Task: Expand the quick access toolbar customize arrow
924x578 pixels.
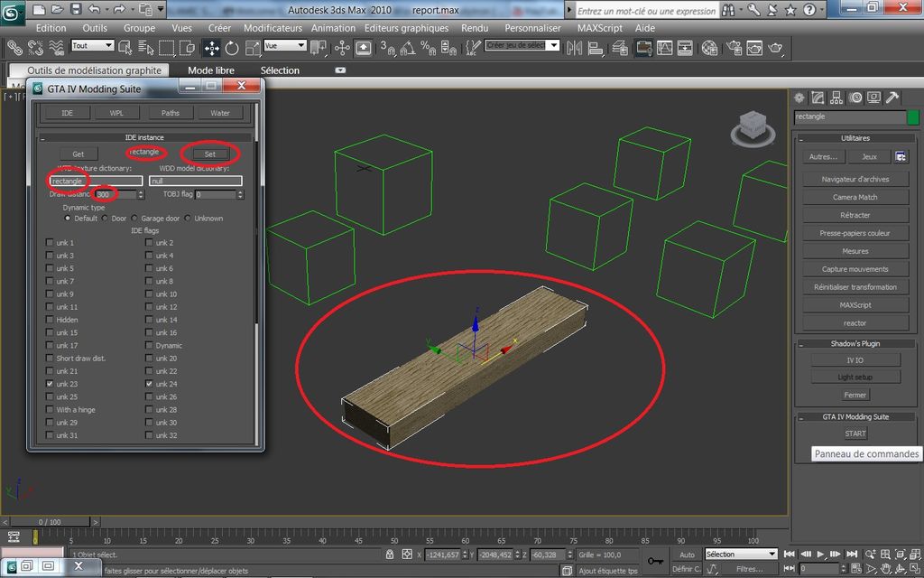Action: [161, 9]
